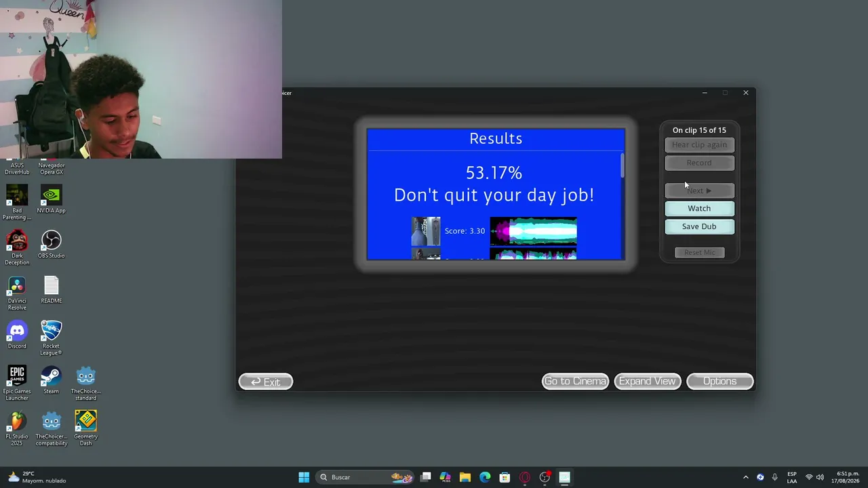Click 'On clip 15 of 15' label
This screenshot has height=488, width=868.
pos(699,130)
